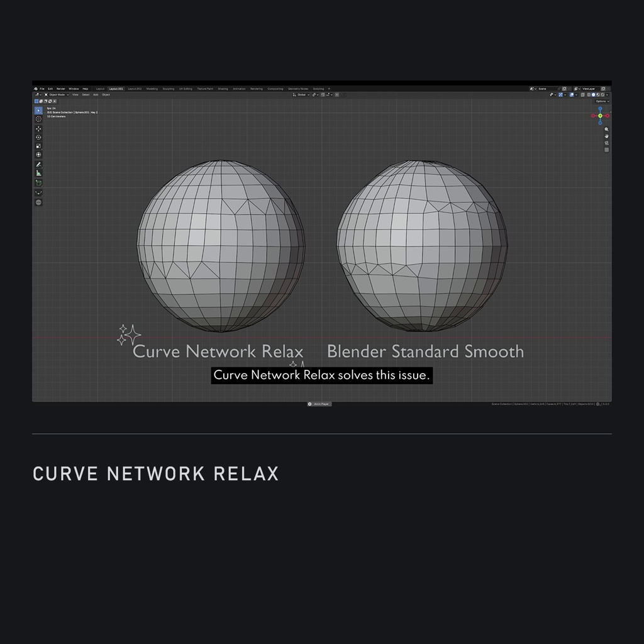Toggle snapping magnet in header

pyautogui.click(x=323, y=95)
